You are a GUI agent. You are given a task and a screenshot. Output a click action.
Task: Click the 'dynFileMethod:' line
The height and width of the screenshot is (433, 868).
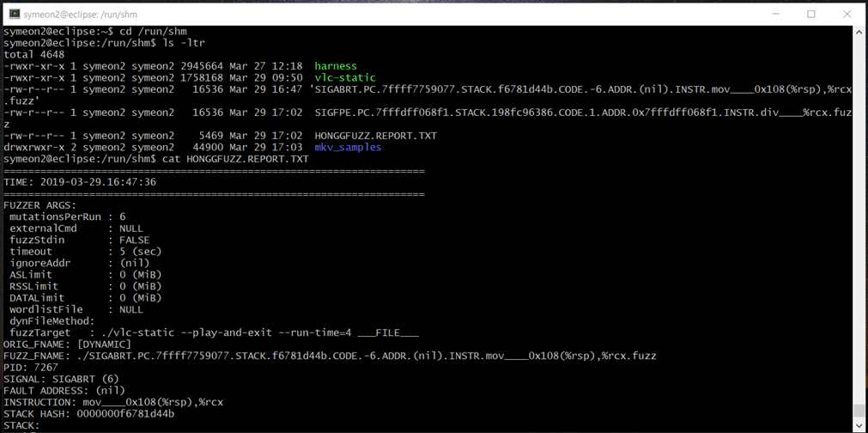click(x=52, y=322)
